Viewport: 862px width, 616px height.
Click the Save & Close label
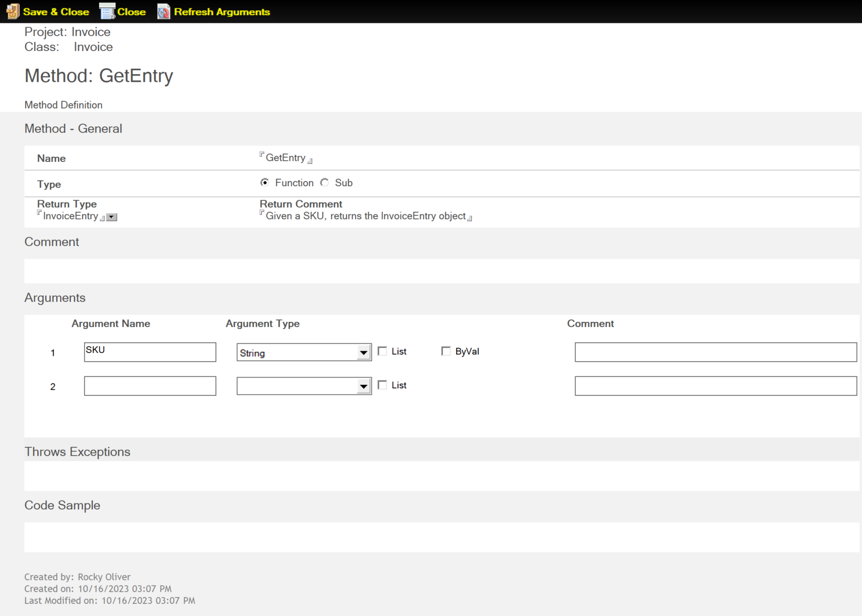[x=56, y=12]
